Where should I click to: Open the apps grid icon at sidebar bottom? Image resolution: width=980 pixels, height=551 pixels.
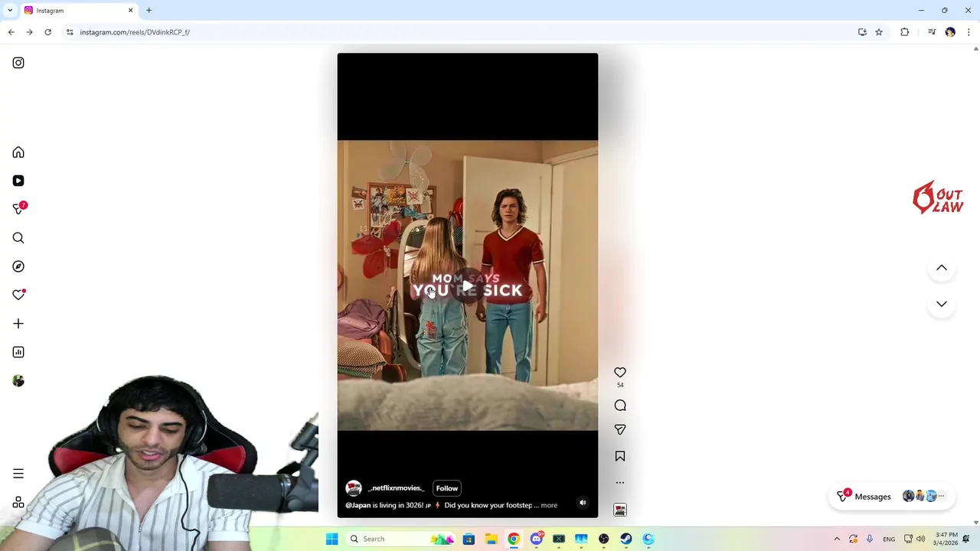point(18,503)
